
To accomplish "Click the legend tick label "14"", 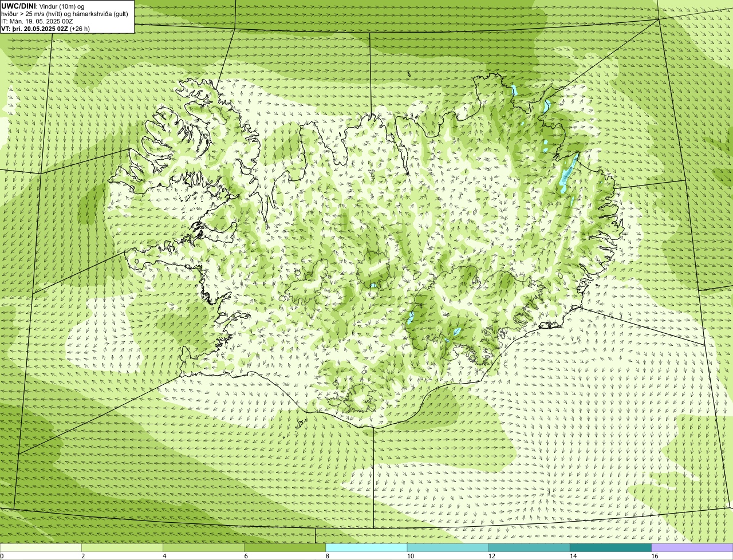I will (x=573, y=556).
